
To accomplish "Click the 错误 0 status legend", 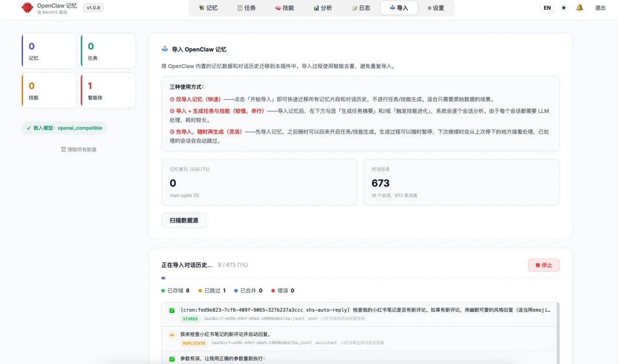I will click(283, 291).
